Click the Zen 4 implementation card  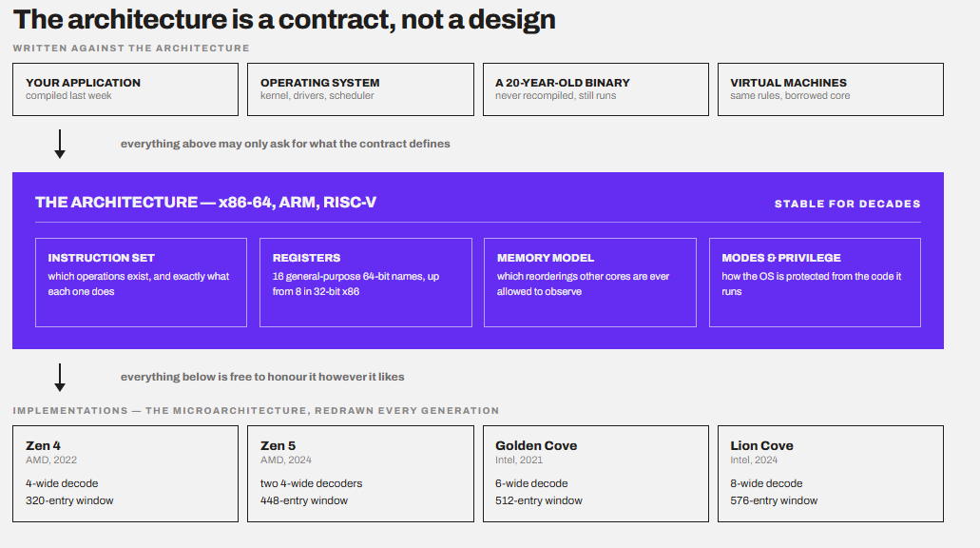(125, 474)
